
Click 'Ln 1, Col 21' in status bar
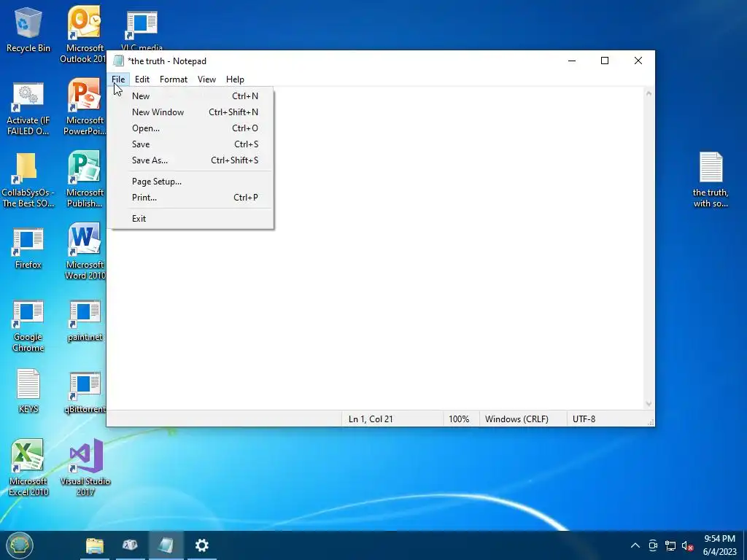371,419
